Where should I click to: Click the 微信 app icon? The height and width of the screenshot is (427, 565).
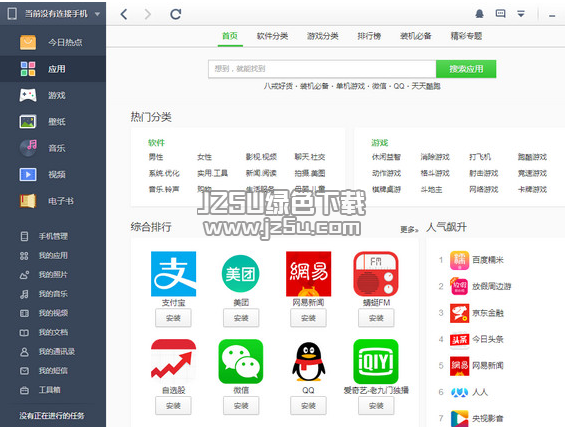[241, 361]
